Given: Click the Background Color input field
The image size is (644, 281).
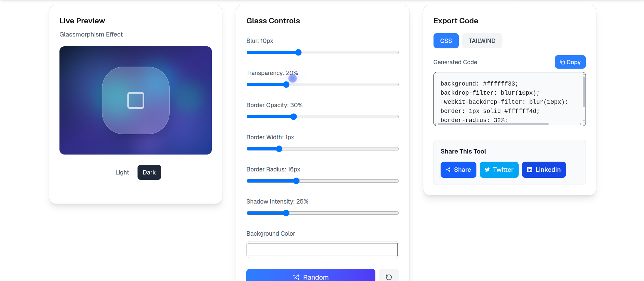Looking at the screenshot, I should click(x=322, y=249).
